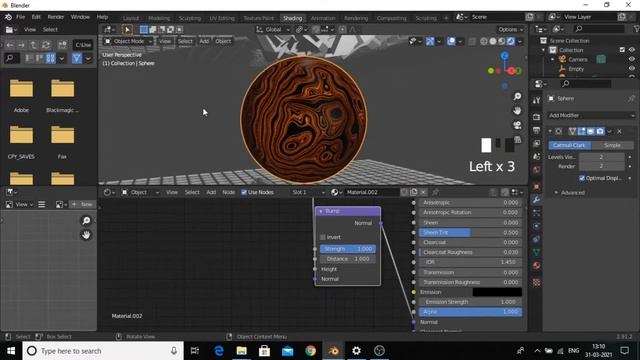
Task: Click the zoom magnifier icon in 3D viewport
Action: pyautogui.click(x=517, y=96)
